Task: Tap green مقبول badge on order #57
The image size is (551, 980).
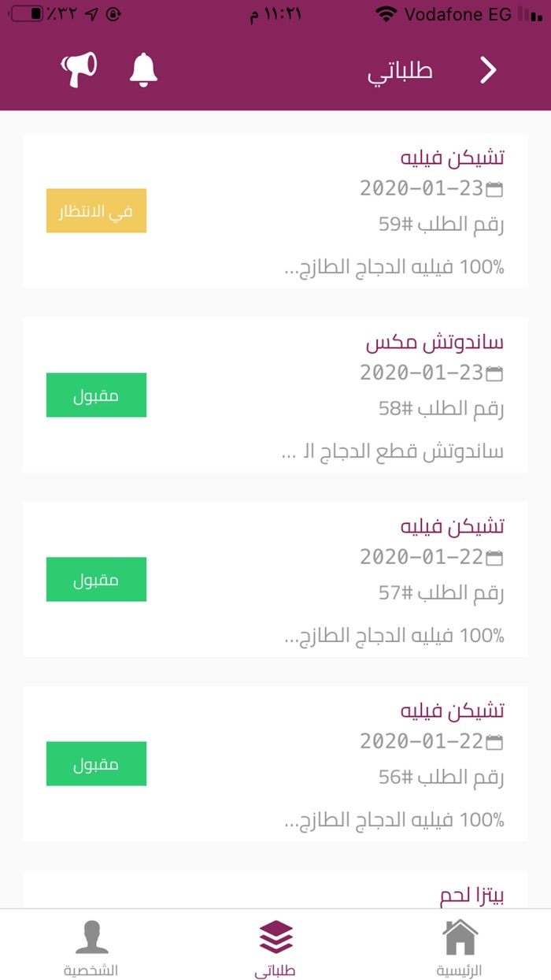Action: point(96,579)
